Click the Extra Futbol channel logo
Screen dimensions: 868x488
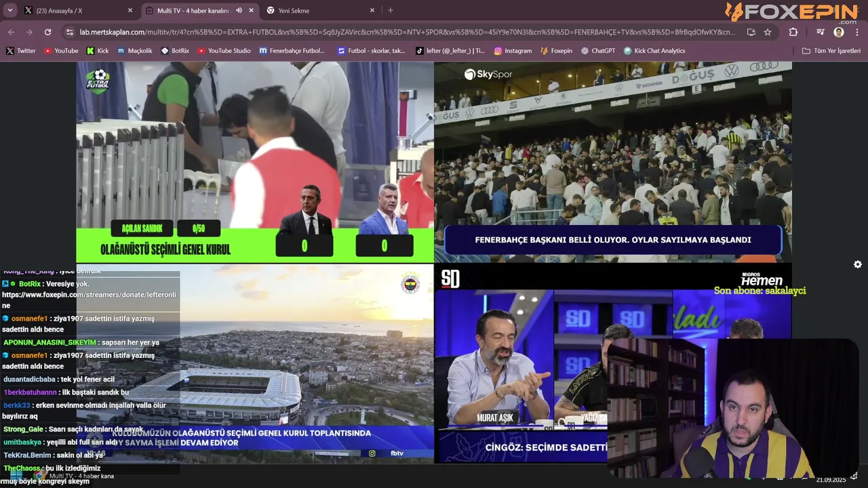click(x=98, y=81)
